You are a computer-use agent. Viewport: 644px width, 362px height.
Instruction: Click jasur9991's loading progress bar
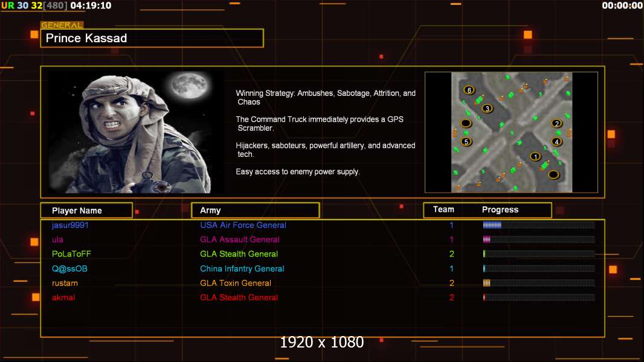click(539, 224)
